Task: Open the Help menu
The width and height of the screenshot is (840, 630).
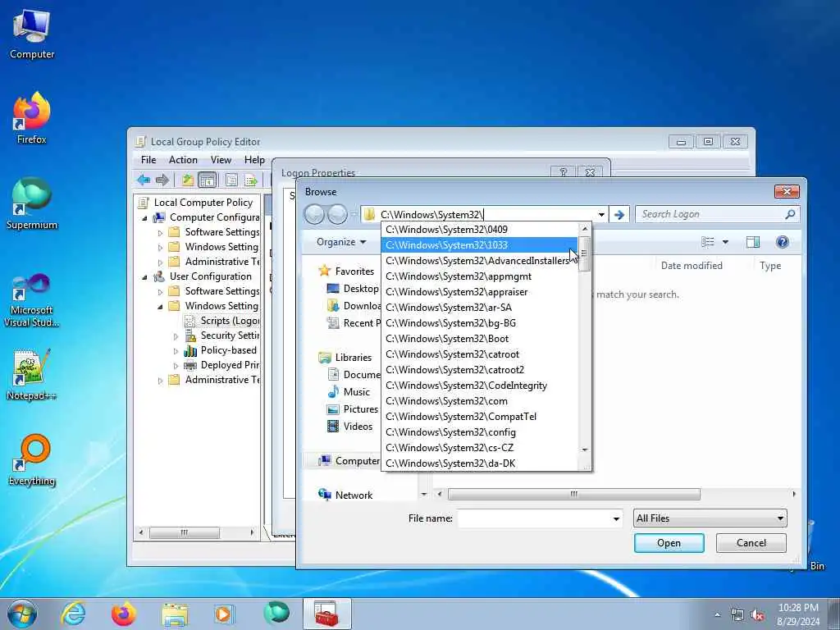Action: coord(254,160)
